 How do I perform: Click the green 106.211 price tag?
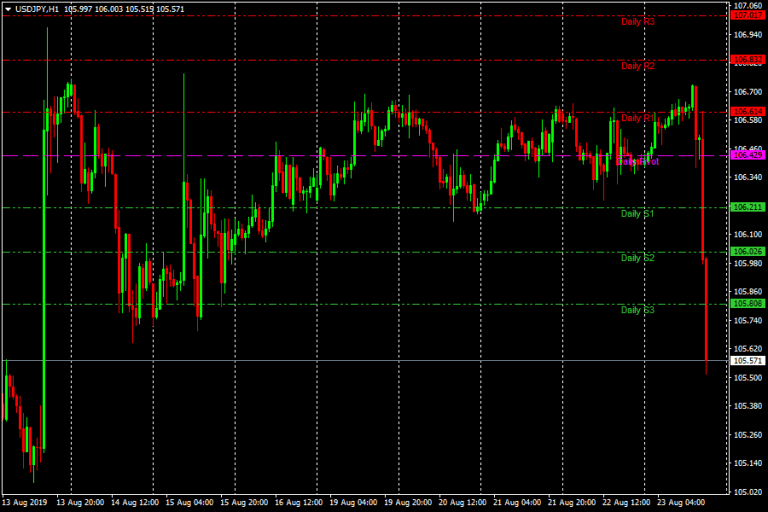[x=748, y=207]
